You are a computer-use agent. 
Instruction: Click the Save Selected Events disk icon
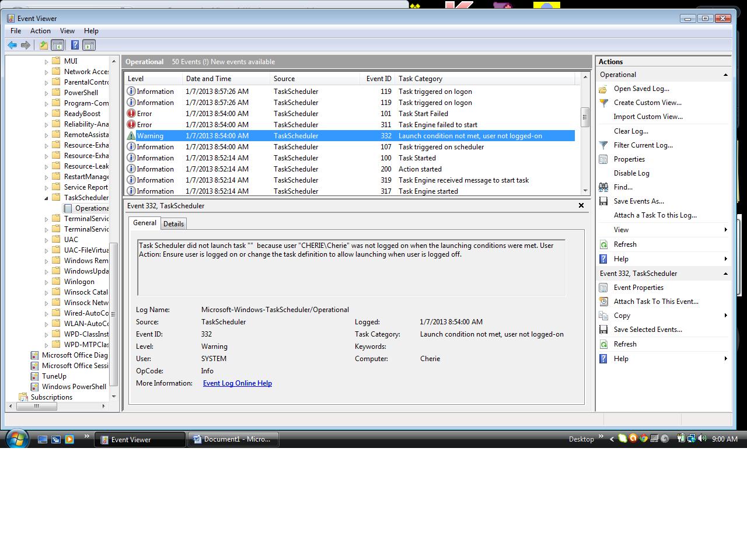tap(603, 330)
